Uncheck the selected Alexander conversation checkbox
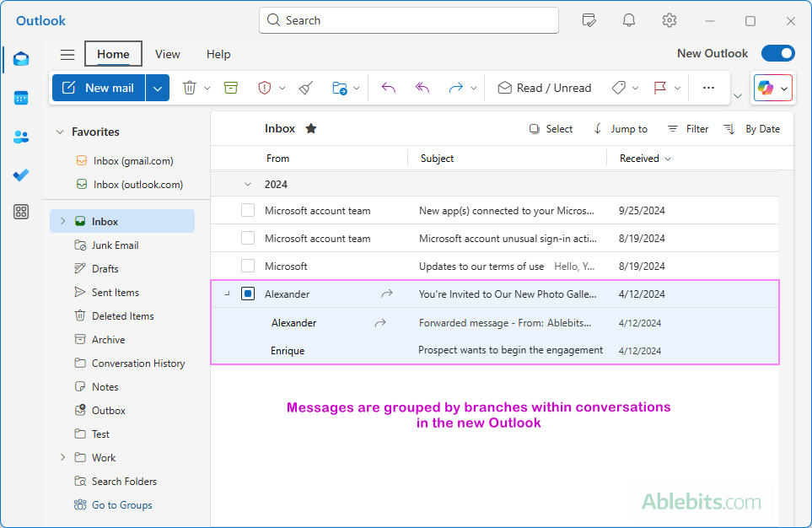The width and height of the screenshot is (812, 528). click(248, 294)
